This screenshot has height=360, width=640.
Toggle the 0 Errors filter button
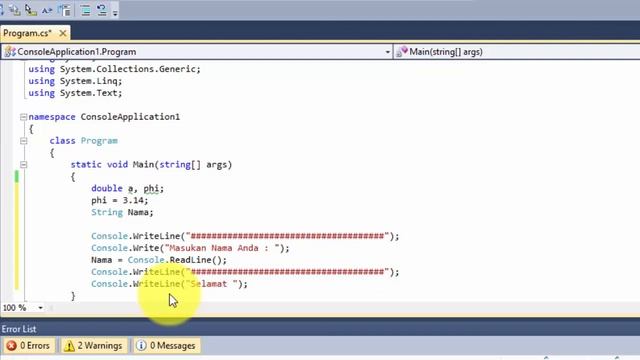pos(28,346)
